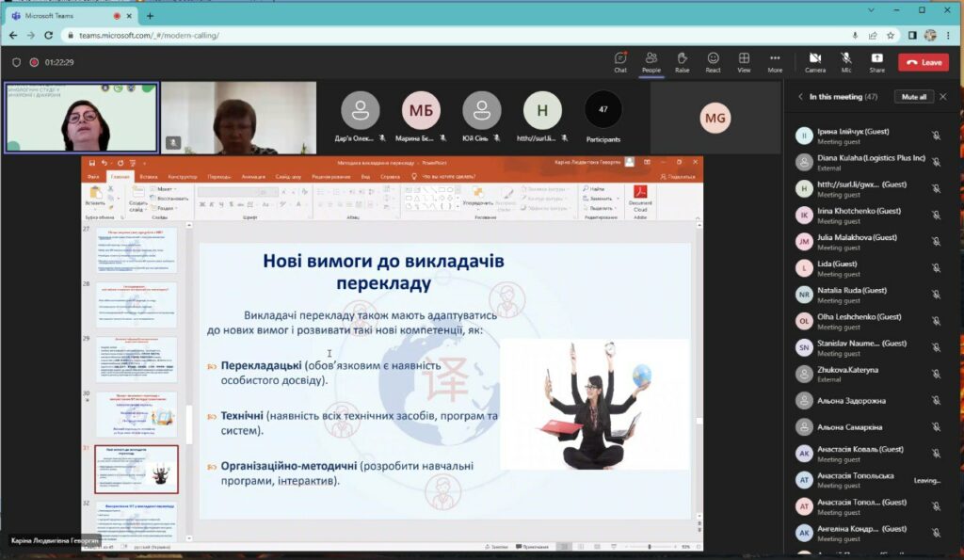Viewport: 964px width, 560px height.
Task: Open the Share content option
Action: pos(876,61)
